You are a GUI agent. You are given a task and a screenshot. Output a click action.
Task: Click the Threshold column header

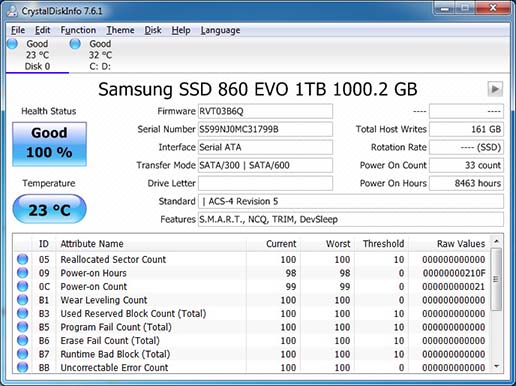[382, 244]
